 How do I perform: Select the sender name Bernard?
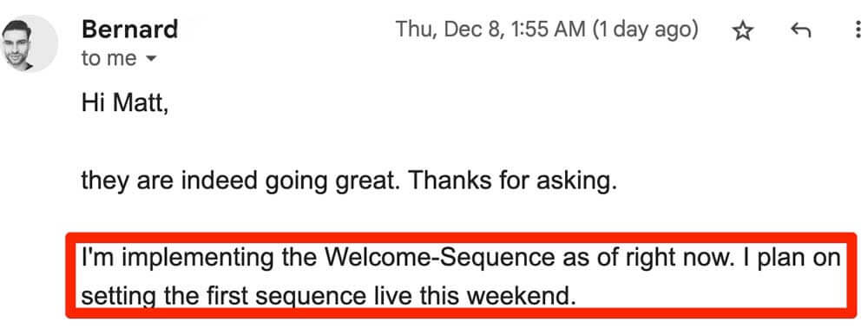[x=130, y=30]
